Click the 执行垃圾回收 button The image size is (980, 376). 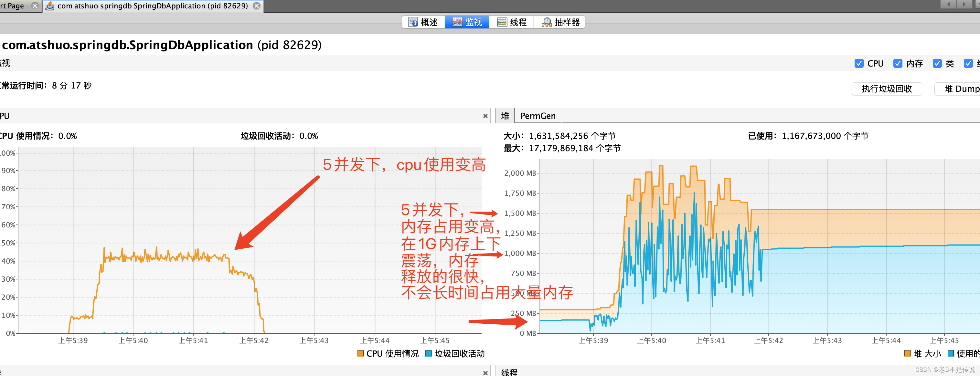[x=887, y=89]
